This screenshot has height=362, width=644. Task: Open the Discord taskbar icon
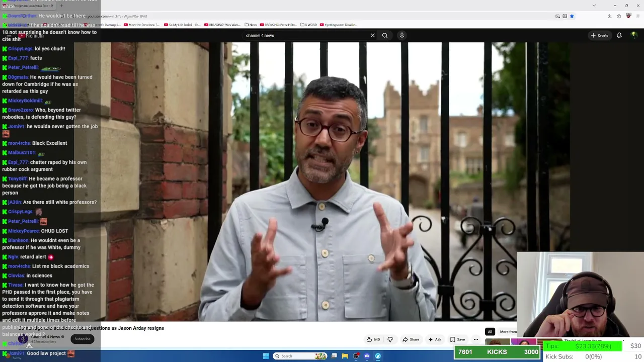pyautogui.click(x=367, y=356)
